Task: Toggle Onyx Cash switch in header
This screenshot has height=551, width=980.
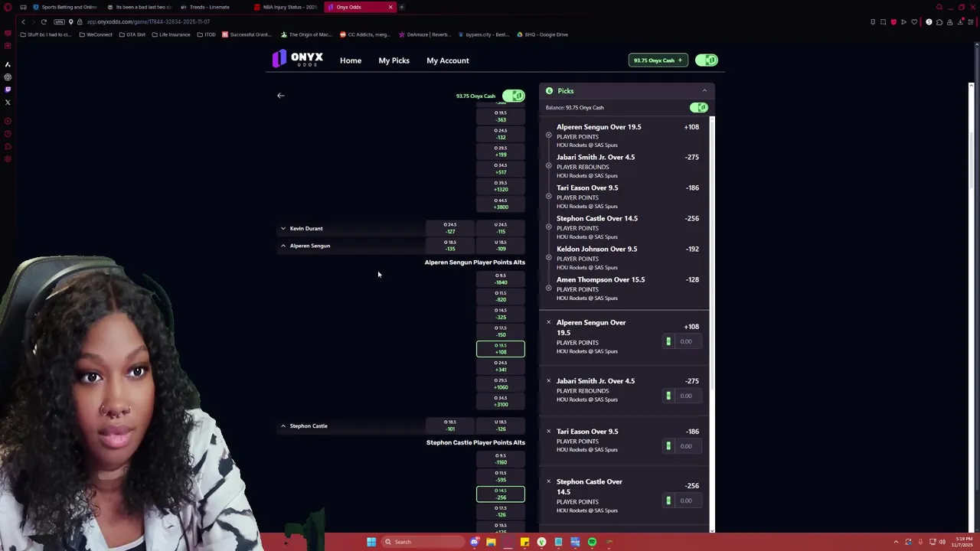Action: (707, 60)
